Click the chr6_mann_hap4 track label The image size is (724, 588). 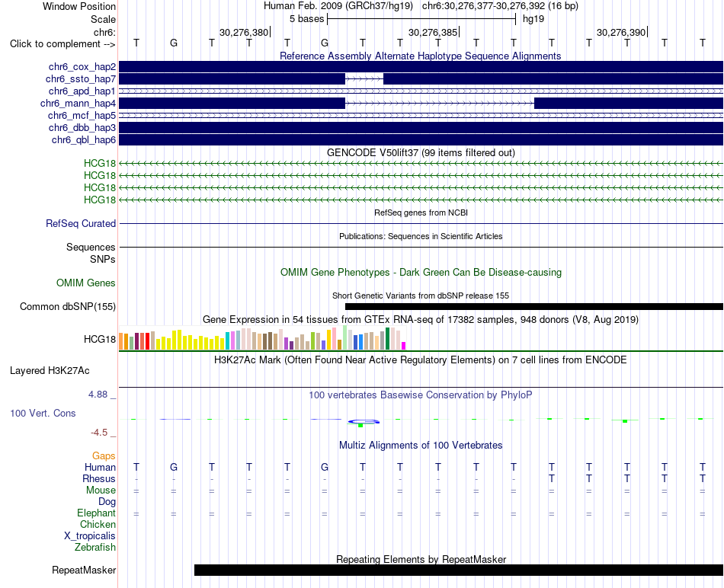click(x=78, y=104)
